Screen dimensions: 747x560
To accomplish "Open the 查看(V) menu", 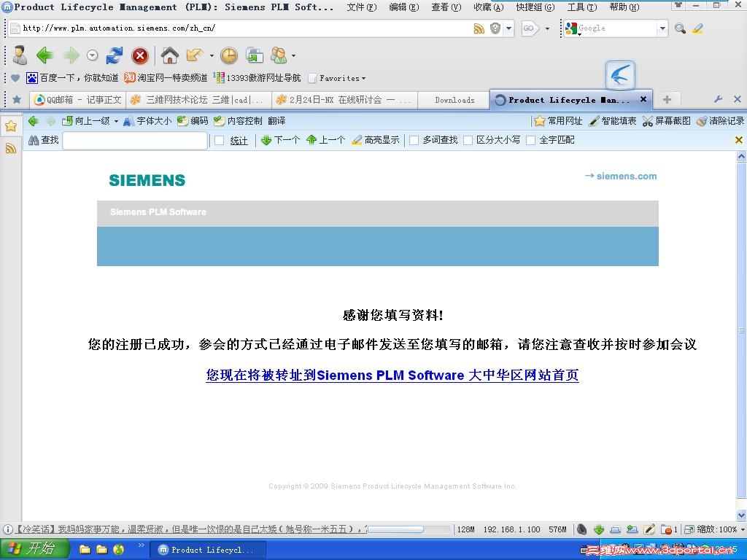I will click(446, 7).
